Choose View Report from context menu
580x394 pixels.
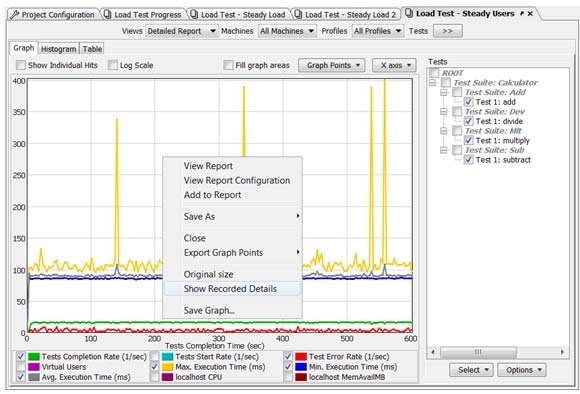pyautogui.click(x=232, y=166)
